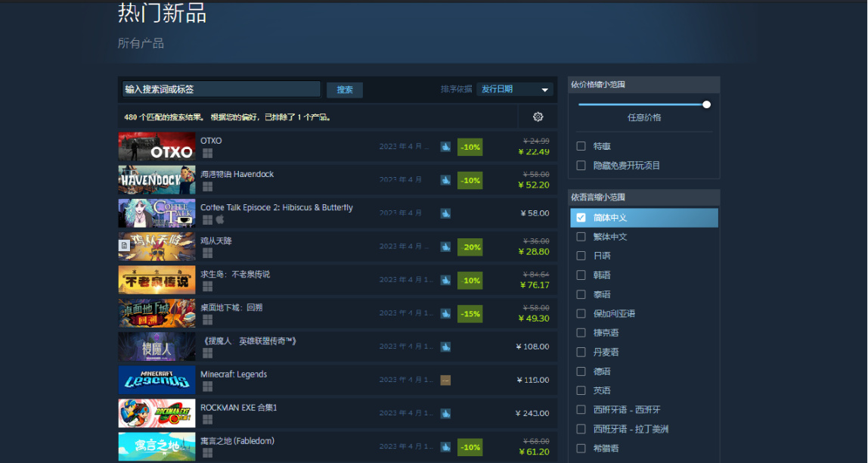Open Minecraft Legends game title

click(x=234, y=374)
